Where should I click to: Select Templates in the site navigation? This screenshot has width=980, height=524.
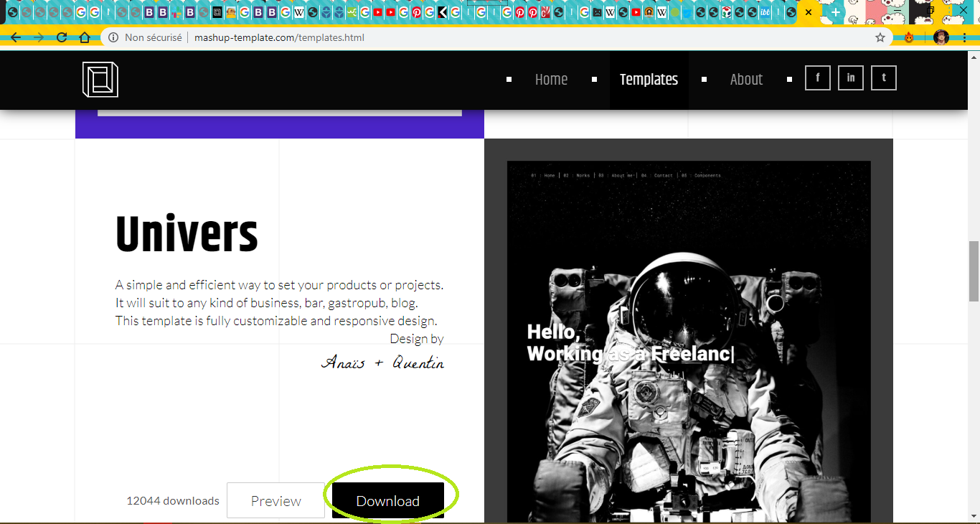649,80
